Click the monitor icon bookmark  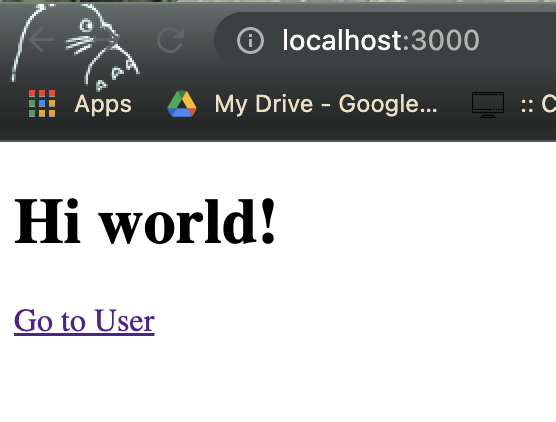488,104
